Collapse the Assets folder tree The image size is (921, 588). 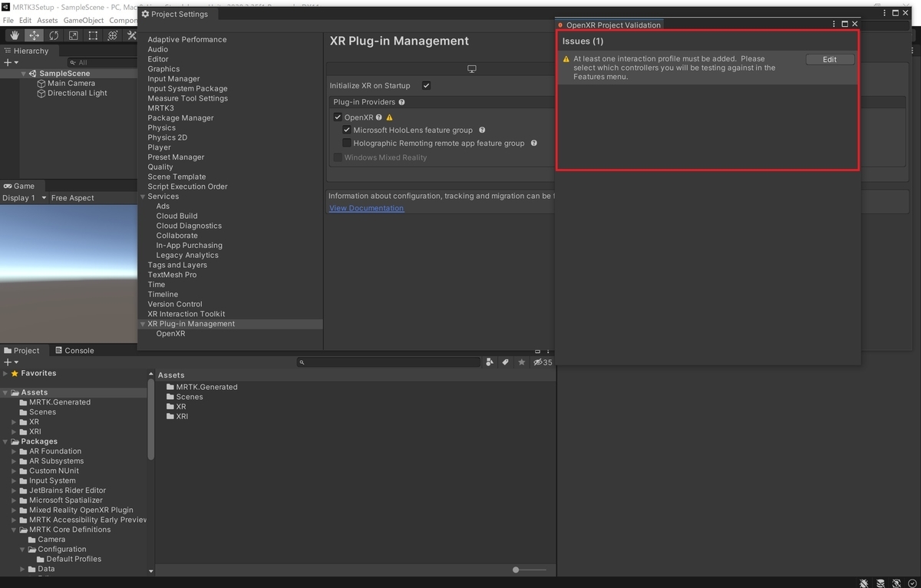[x=5, y=392]
